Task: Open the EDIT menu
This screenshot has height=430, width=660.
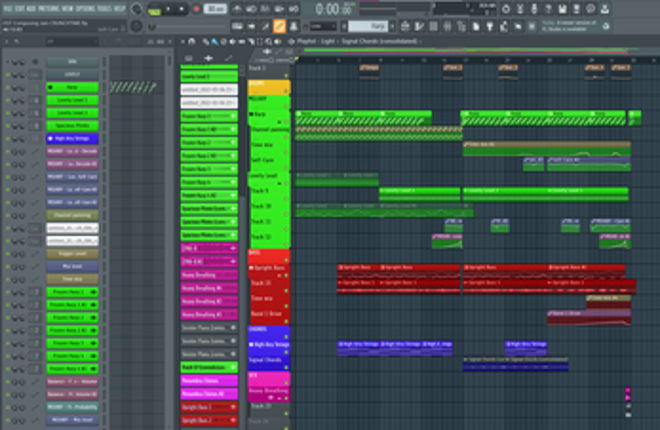Action: 20,8
